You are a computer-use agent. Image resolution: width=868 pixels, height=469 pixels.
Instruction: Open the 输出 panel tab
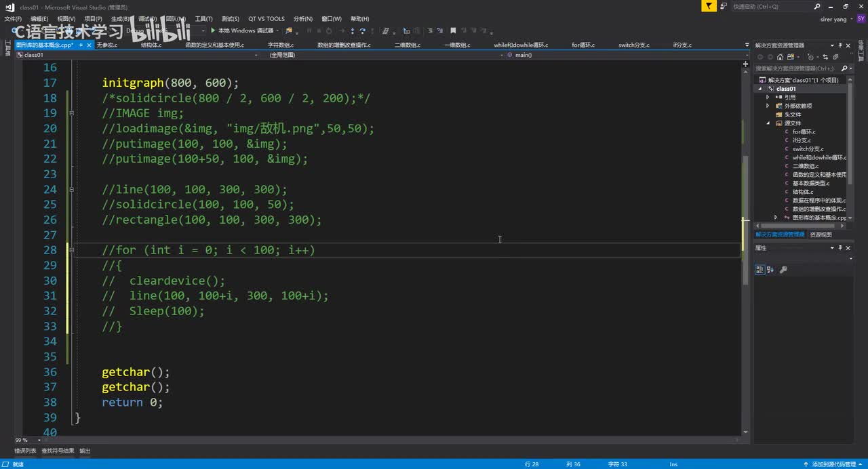[x=85, y=451]
